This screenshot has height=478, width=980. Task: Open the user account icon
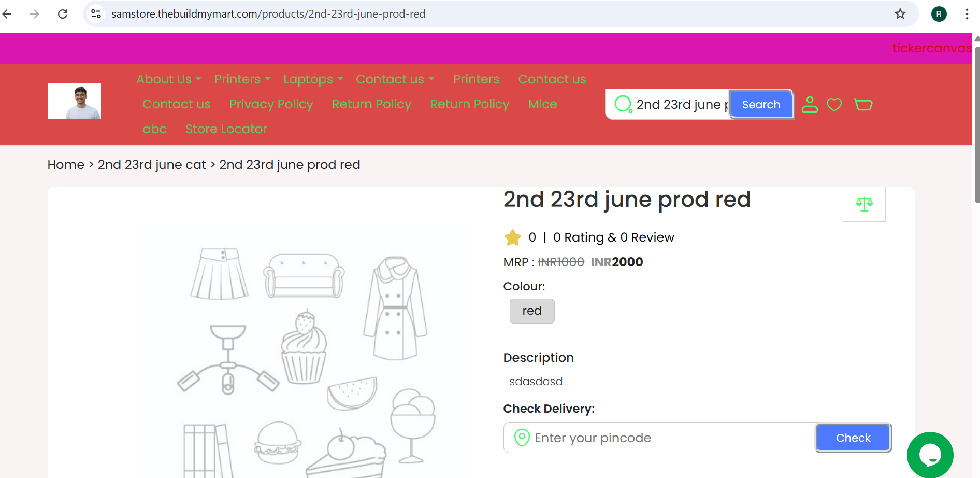pos(810,105)
